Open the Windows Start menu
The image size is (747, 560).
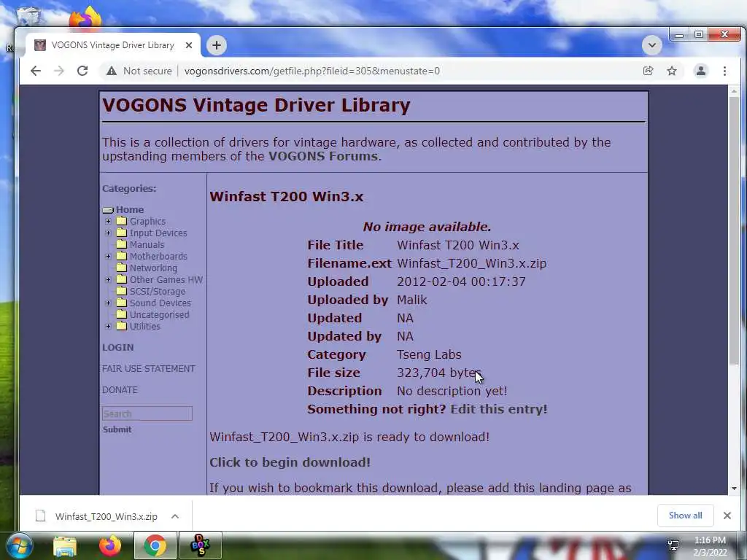point(18,545)
